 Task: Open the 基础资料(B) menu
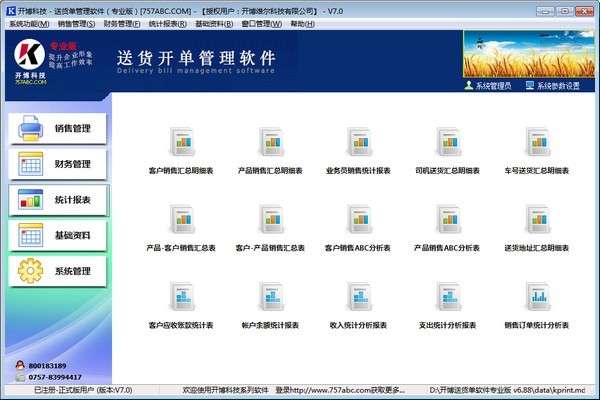(x=214, y=24)
